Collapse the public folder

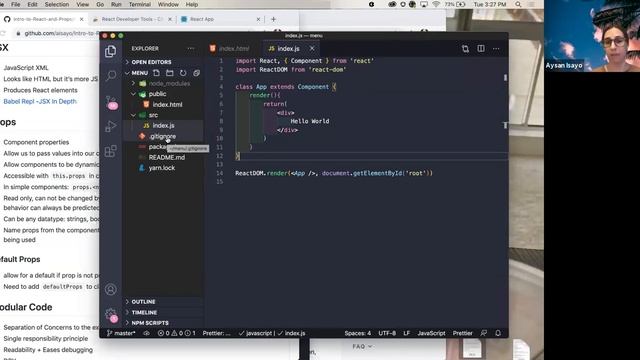pos(157,94)
